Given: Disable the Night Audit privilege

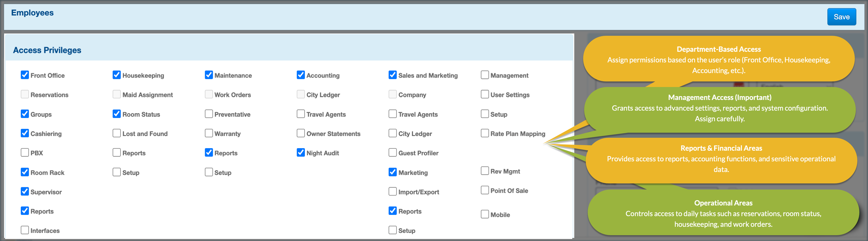Looking at the screenshot, I should pos(301,153).
